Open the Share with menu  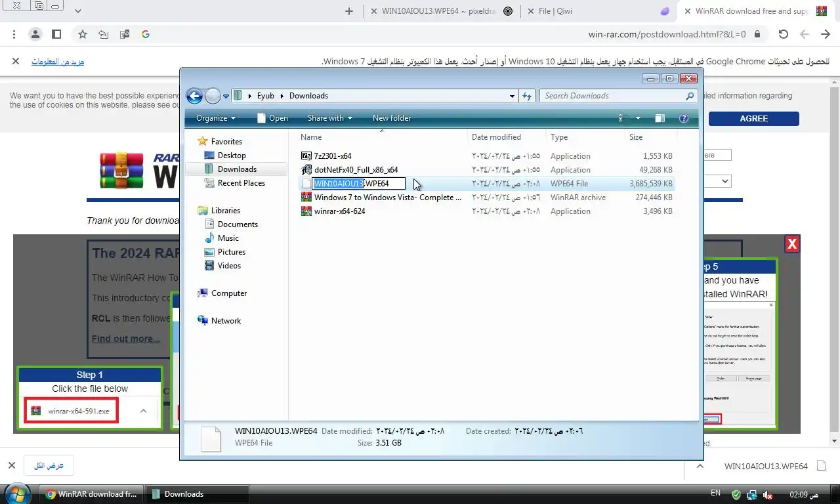point(329,118)
